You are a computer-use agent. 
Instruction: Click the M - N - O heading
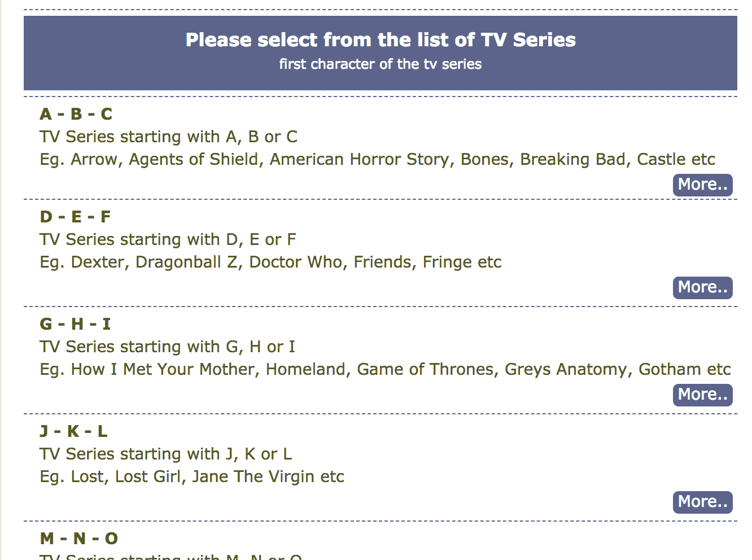tap(79, 539)
